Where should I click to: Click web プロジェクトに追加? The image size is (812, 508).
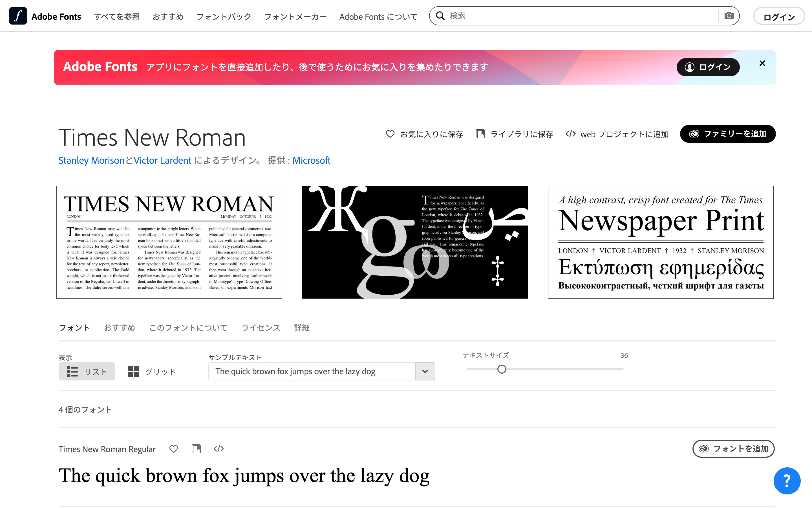pyautogui.click(x=617, y=134)
